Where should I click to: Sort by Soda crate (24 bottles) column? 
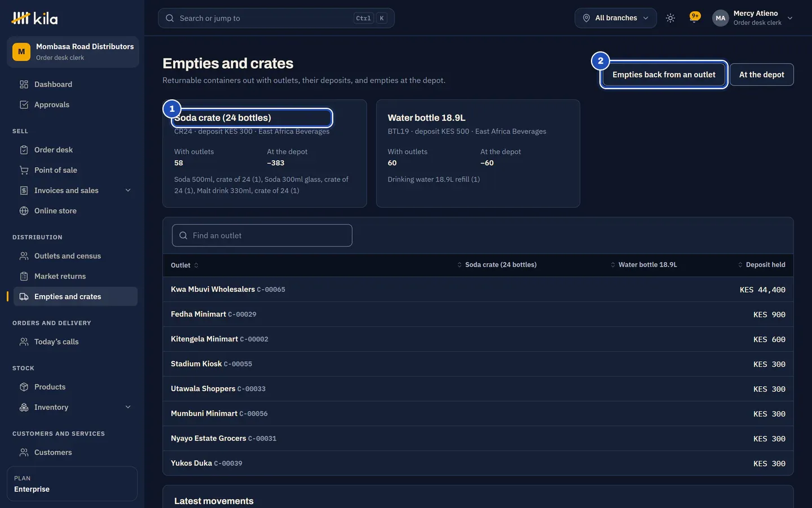(x=496, y=265)
